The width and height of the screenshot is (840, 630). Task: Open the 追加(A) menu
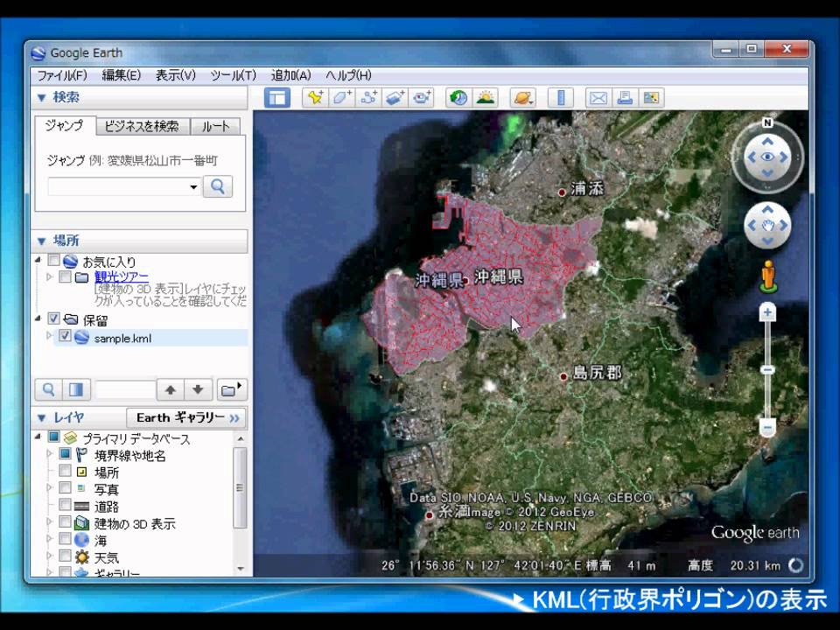click(290, 75)
